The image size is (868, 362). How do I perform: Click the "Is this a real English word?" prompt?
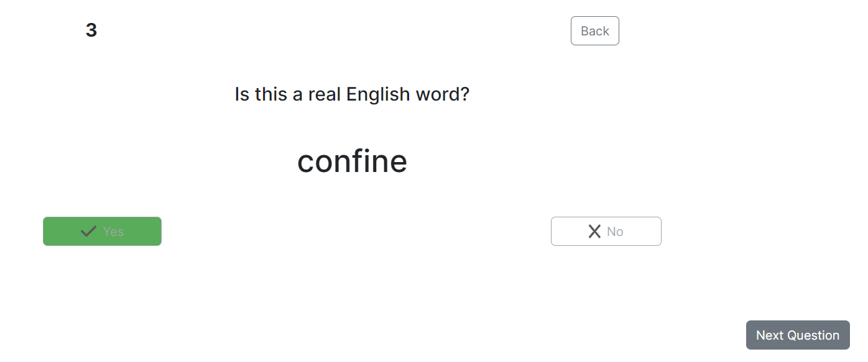coord(352,94)
